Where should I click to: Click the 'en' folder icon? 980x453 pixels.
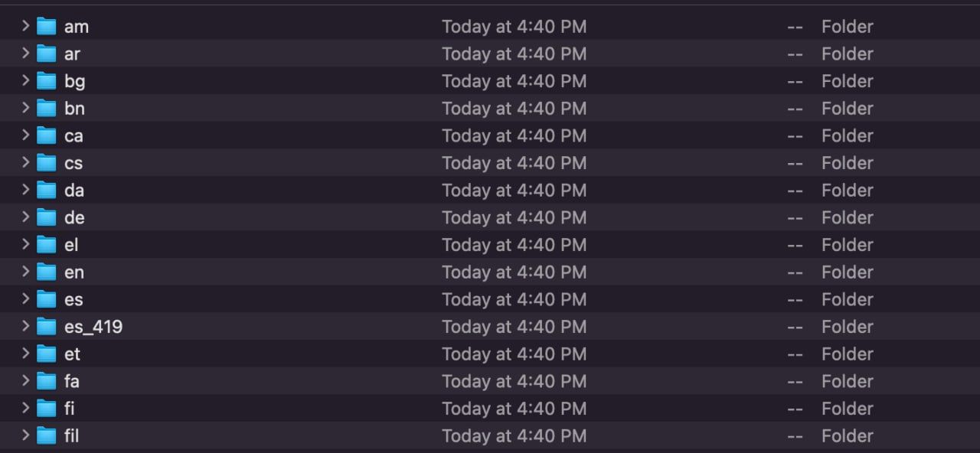tap(47, 272)
